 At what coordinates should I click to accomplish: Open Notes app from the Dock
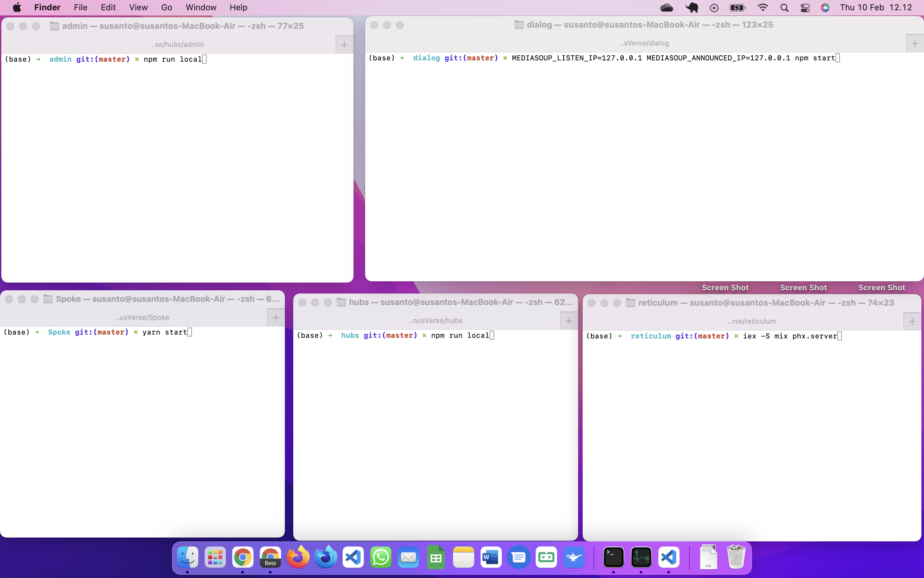(x=464, y=557)
